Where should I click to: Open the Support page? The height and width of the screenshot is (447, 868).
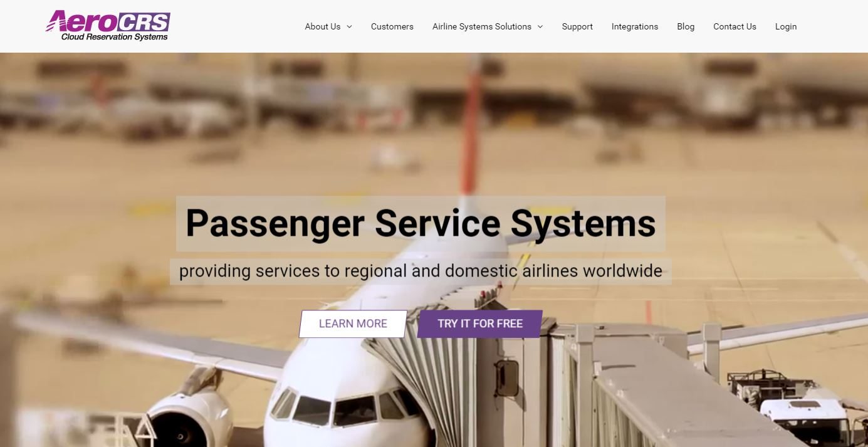(577, 26)
